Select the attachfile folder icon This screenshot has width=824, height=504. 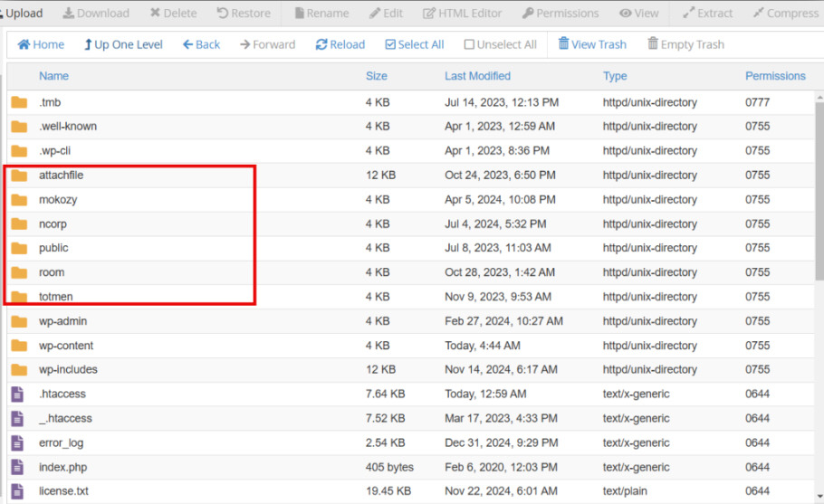pyautogui.click(x=19, y=176)
